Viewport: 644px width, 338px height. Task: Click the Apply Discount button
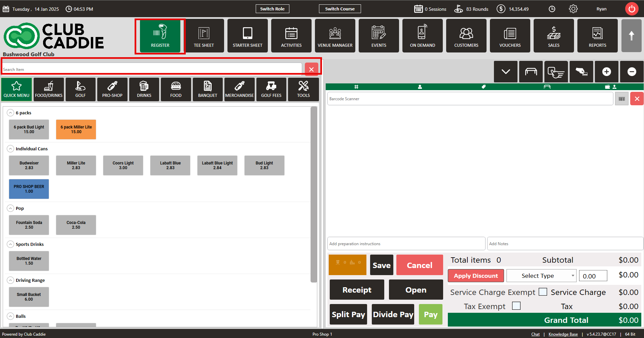tap(476, 276)
